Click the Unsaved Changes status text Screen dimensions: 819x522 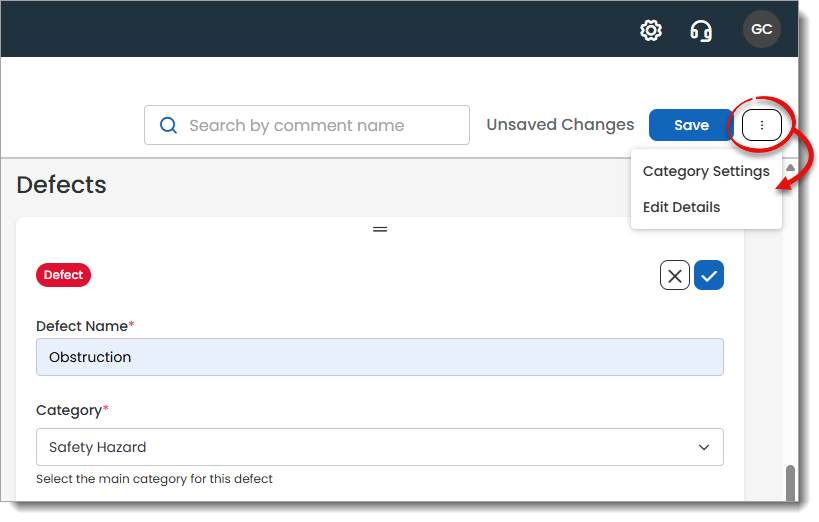[x=560, y=125]
